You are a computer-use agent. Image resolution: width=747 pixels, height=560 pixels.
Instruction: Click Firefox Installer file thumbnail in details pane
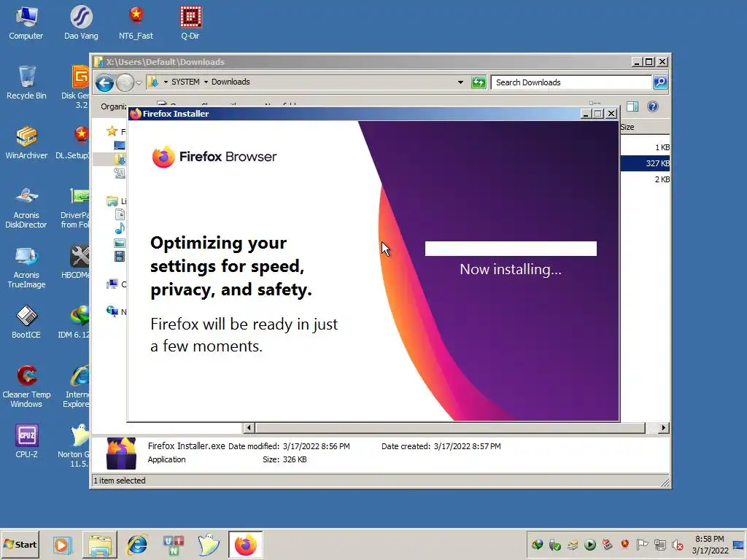click(121, 453)
